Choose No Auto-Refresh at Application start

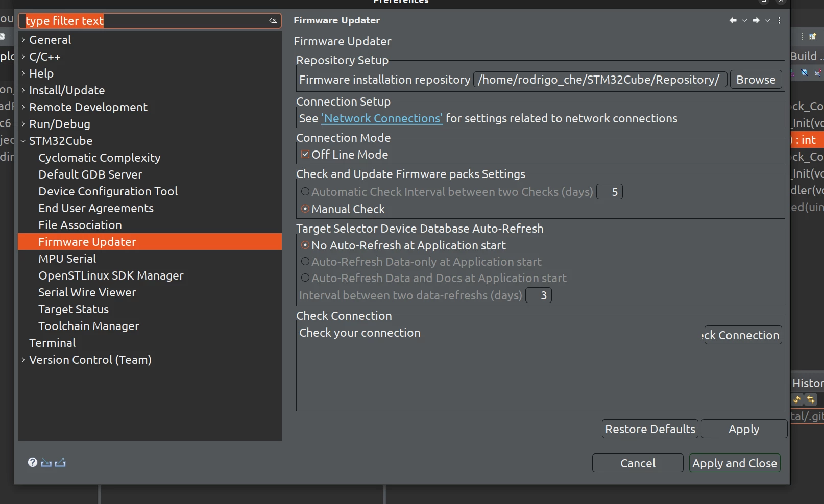tap(305, 245)
